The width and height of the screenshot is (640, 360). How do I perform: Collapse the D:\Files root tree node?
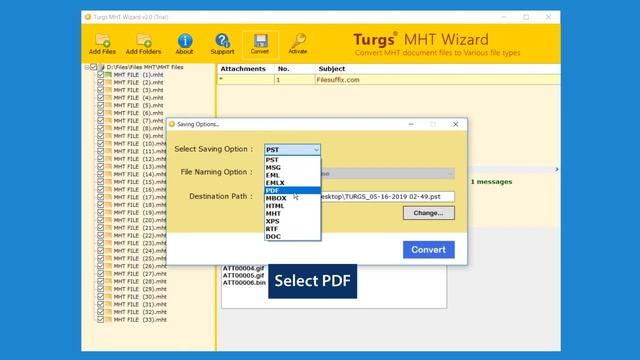click(x=87, y=67)
